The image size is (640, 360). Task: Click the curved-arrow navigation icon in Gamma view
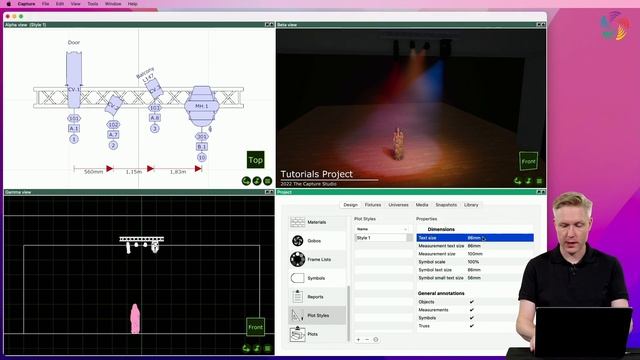(246, 348)
